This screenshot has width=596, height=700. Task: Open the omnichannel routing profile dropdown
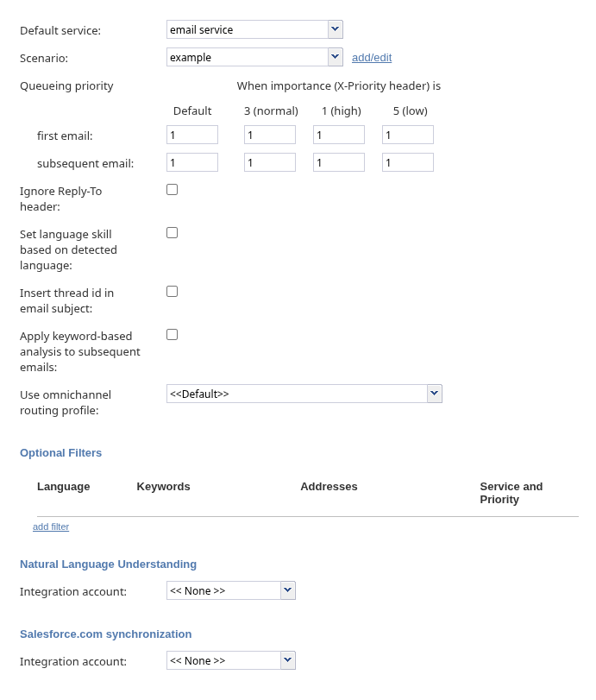[x=304, y=394]
